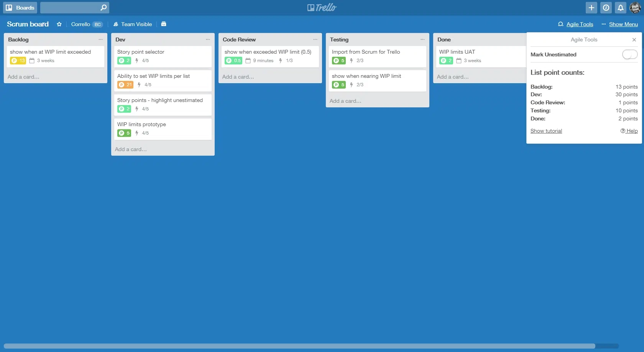
Task: Close the Agile Tools panel
Action: tap(634, 39)
